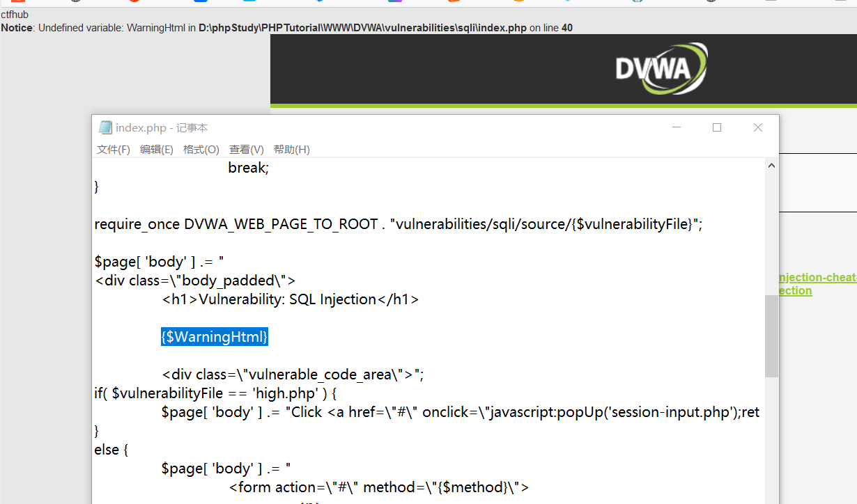Click the first $page[ 'body' ] .= line
The width and height of the screenshot is (857, 504).
pyautogui.click(x=158, y=262)
